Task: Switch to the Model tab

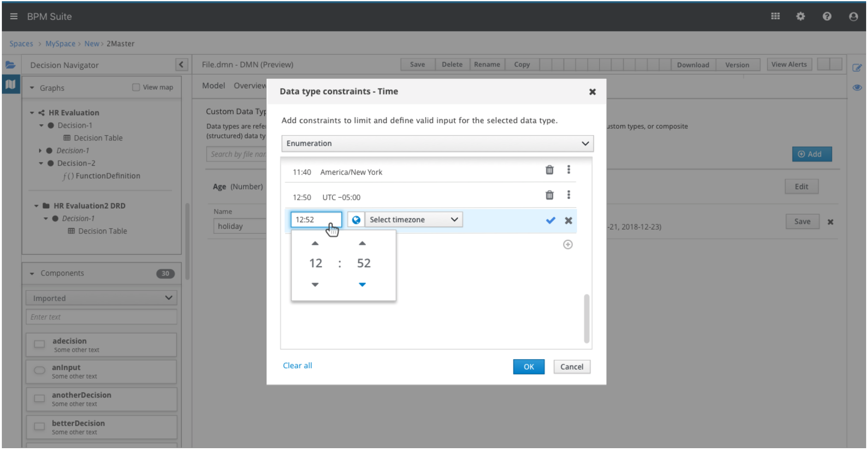Action: coord(213,86)
